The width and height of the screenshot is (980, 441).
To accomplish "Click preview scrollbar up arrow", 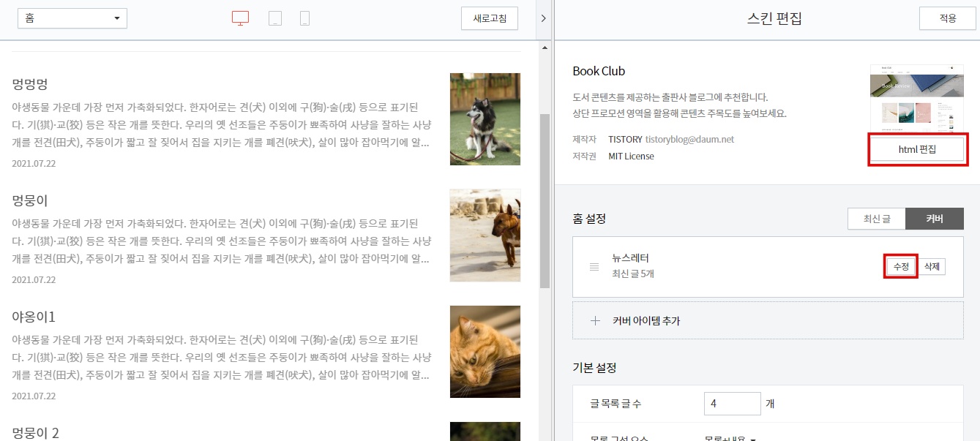I will tap(545, 48).
